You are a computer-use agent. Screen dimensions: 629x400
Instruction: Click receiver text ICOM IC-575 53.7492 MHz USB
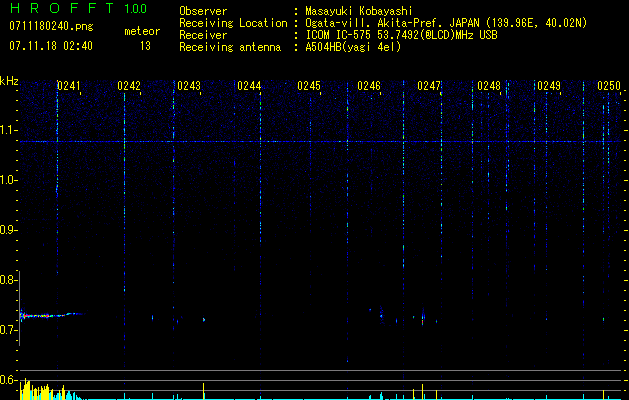coord(401,35)
